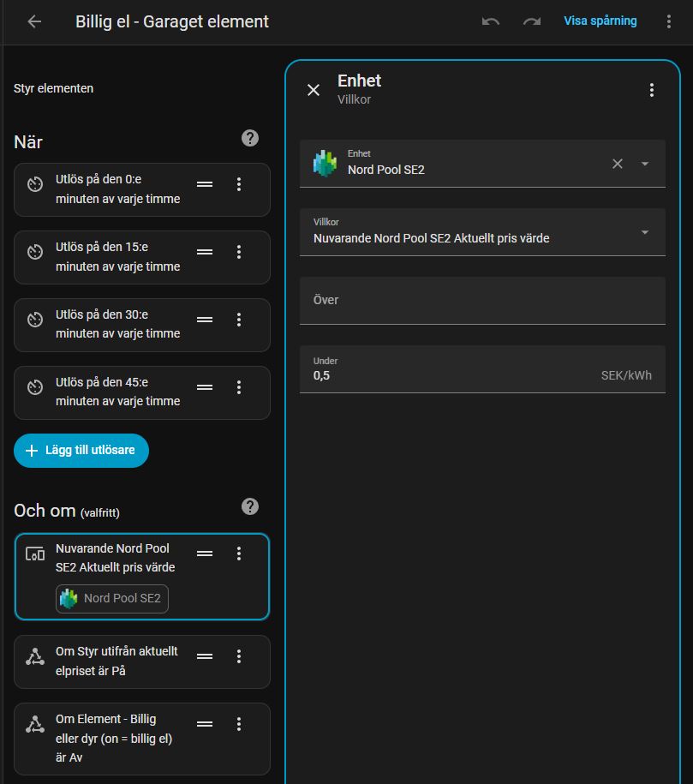693x784 pixels.
Task: Click the undo icon in toolbar
Action: [x=491, y=21]
